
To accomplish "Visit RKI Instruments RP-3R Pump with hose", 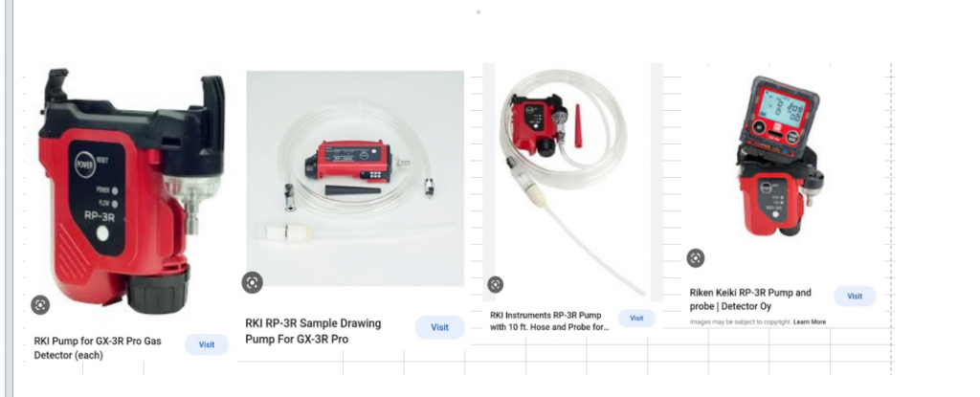I will (636, 319).
